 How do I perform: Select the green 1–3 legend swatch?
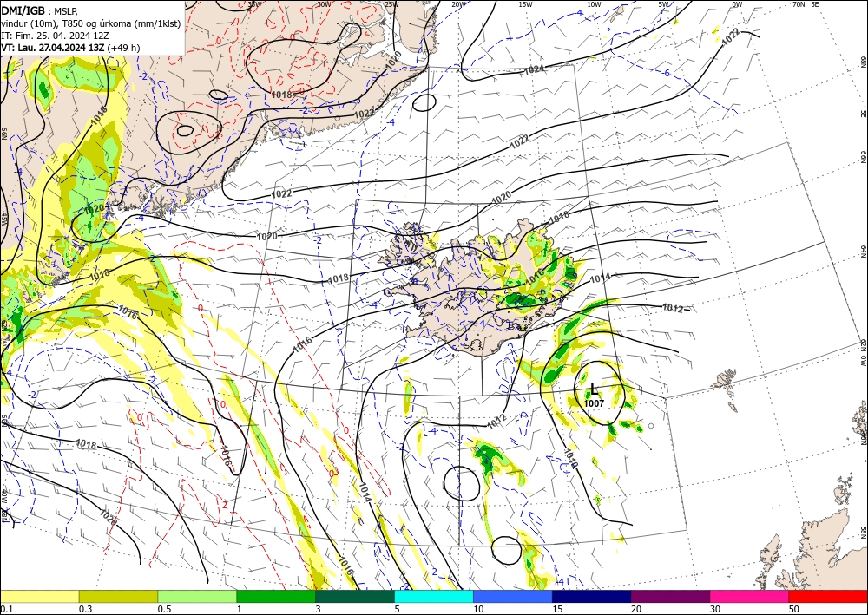point(276,596)
